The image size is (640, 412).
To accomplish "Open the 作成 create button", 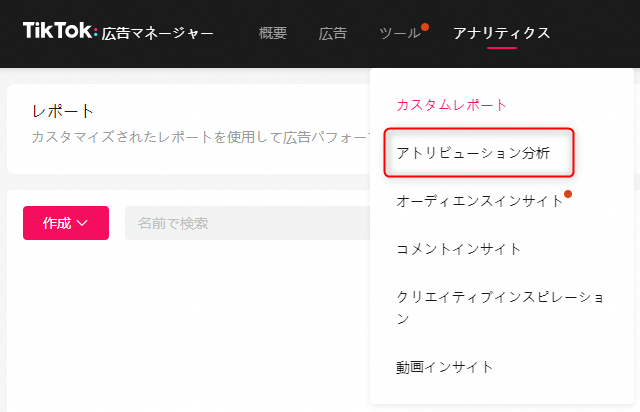I will pyautogui.click(x=65, y=224).
